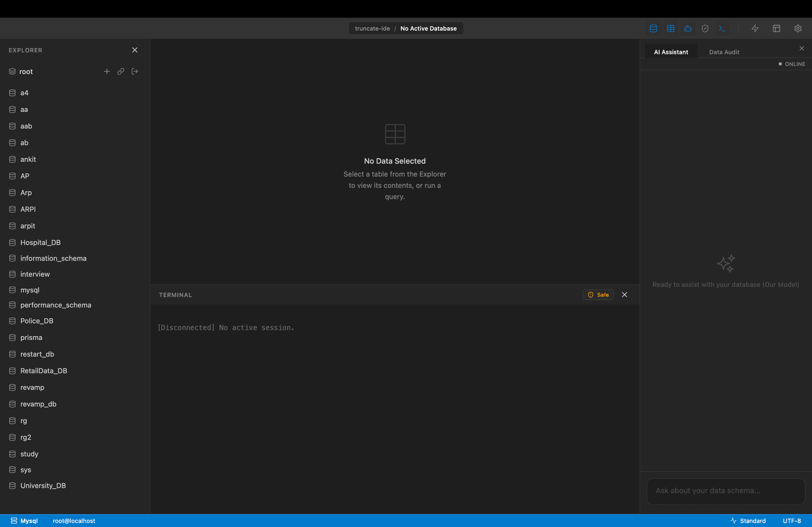812x527 pixels.
Task: Add a new database with plus icon
Action: tap(106, 71)
